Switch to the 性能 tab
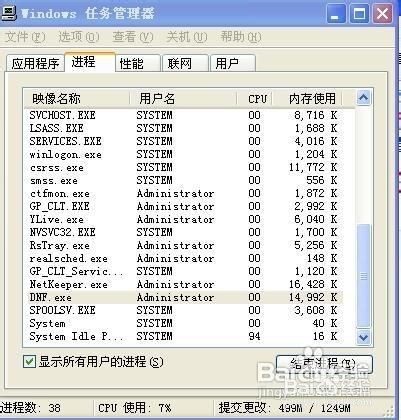Screen dimensions: 401x420 click(138, 63)
